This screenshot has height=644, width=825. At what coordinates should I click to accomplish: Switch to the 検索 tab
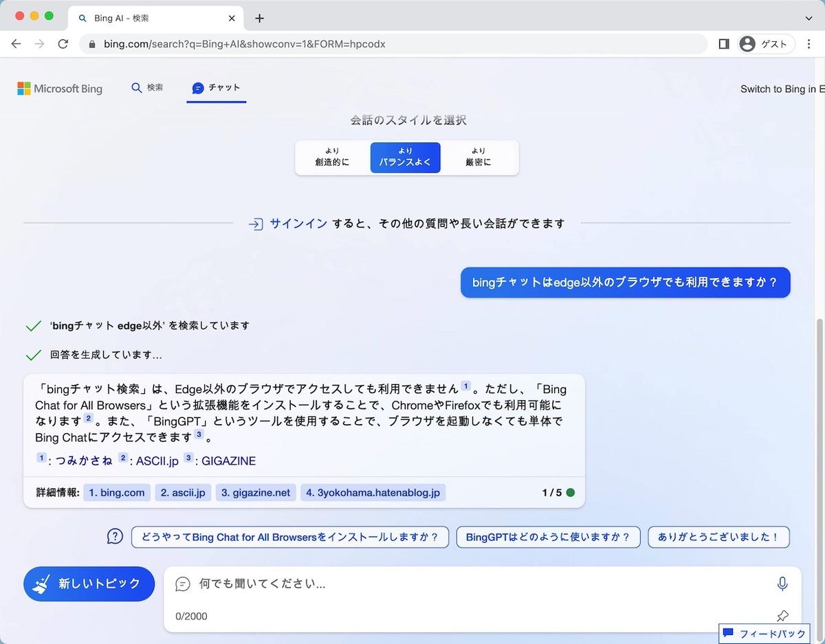[147, 88]
